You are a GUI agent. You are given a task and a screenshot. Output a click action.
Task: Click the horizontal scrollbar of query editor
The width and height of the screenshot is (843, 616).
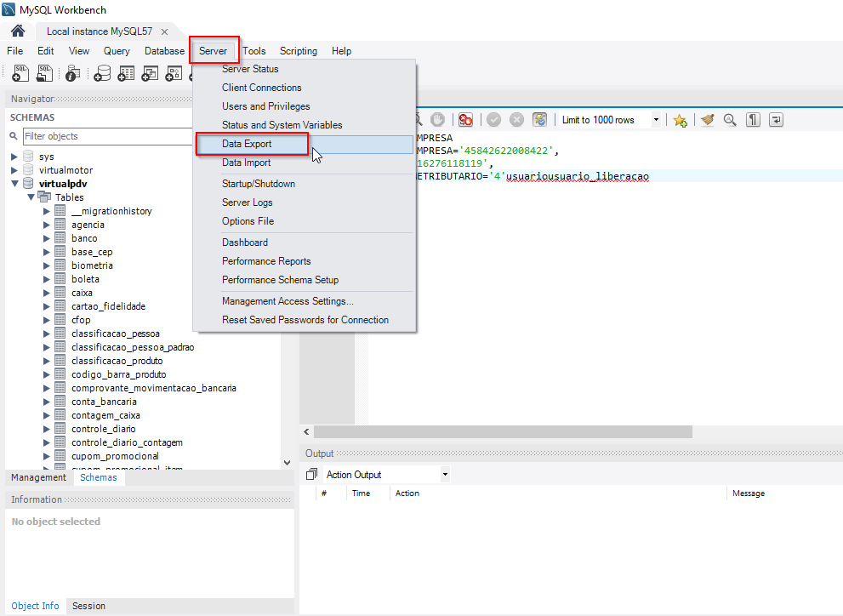[503, 431]
